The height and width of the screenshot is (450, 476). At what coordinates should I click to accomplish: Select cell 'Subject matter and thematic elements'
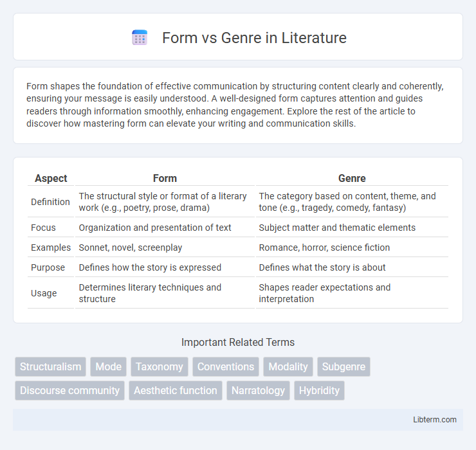[352, 228]
